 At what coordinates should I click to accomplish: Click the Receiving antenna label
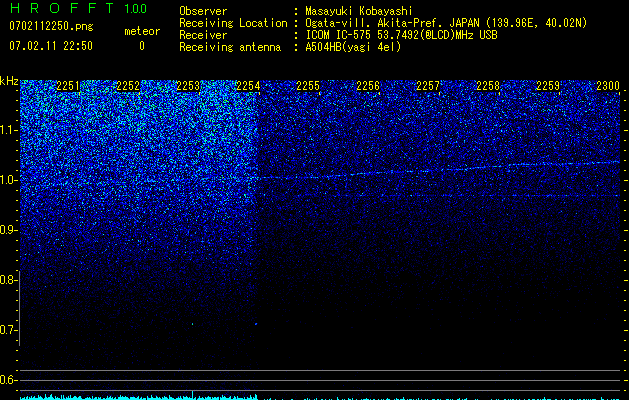[x=230, y=47]
